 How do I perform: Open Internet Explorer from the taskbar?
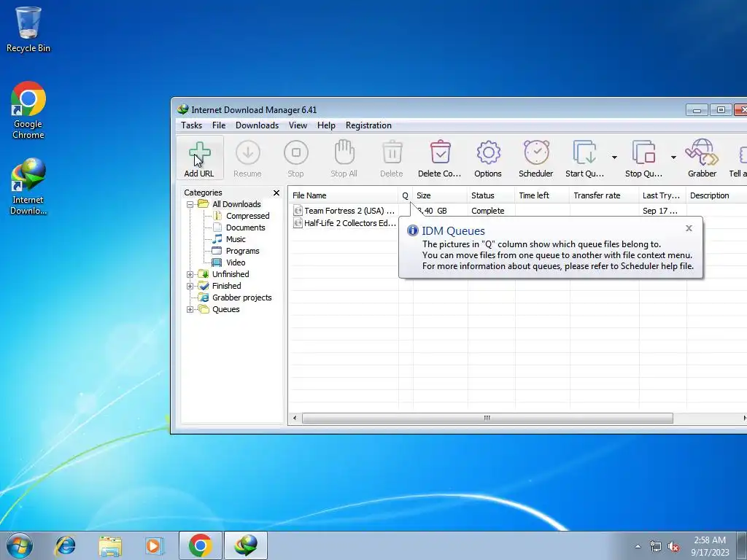click(x=65, y=545)
